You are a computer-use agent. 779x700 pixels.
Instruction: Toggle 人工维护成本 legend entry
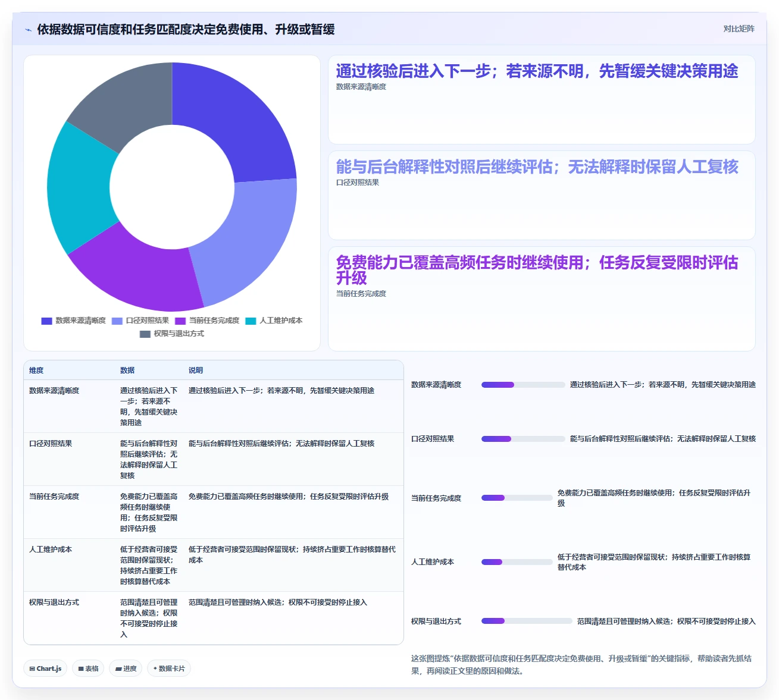tap(274, 321)
